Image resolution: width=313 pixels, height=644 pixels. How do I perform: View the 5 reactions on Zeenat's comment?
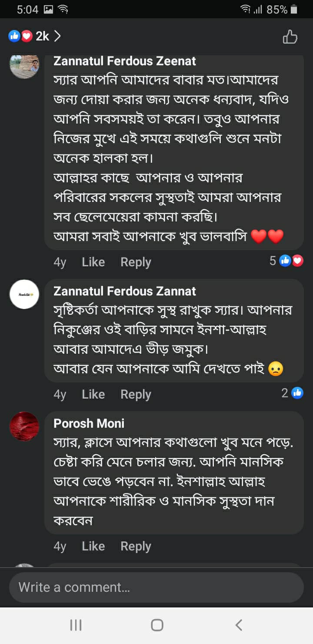tap(286, 261)
